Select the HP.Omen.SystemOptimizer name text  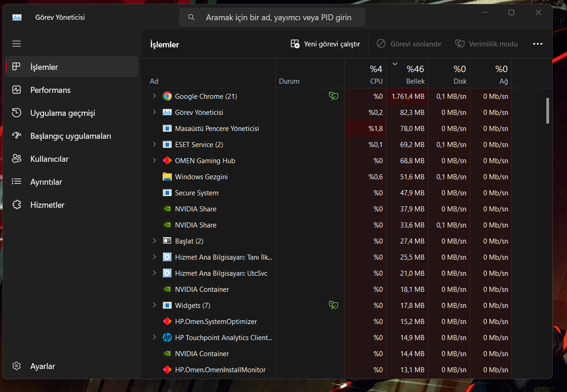point(216,322)
